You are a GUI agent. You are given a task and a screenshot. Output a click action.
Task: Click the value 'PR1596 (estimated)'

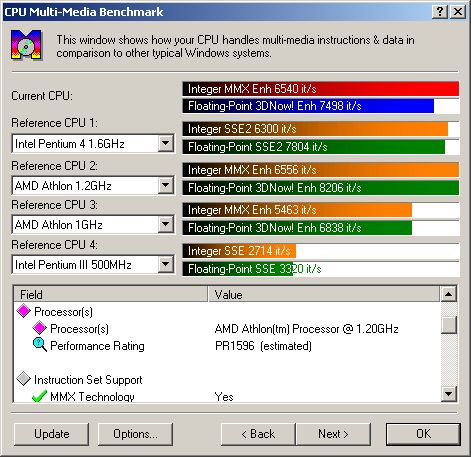263,346
